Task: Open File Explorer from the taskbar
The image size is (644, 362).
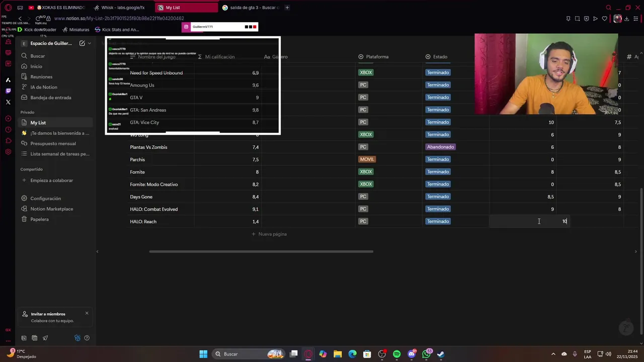Action: coord(338,354)
